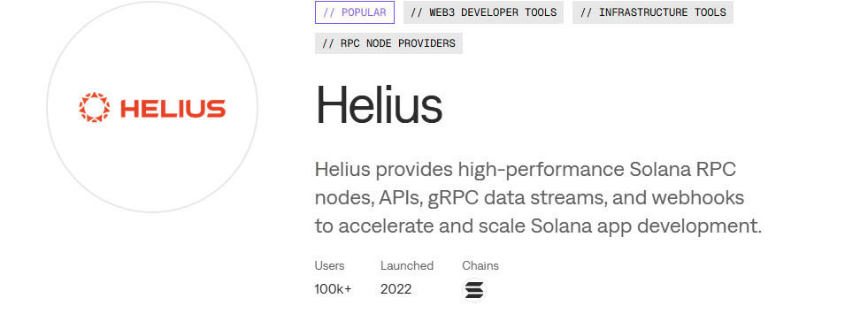The width and height of the screenshot is (868, 329).
Task: Open the RPC Node Providers tag
Action: 388,43
